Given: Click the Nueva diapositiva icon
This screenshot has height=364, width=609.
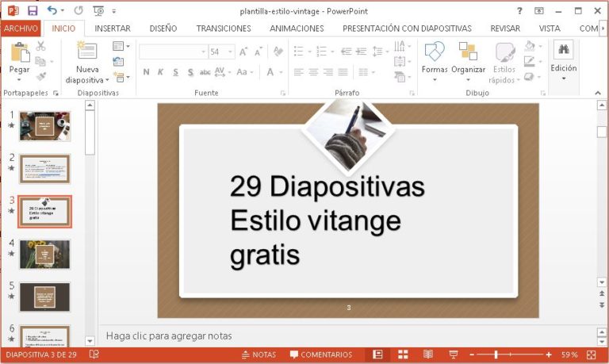Looking at the screenshot, I should click(87, 51).
